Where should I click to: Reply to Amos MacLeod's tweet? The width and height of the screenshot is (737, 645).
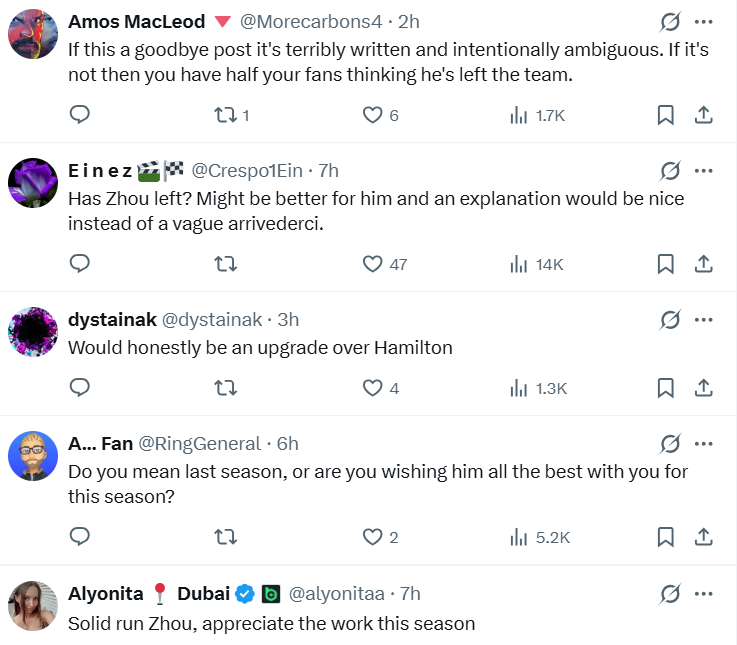(80, 115)
